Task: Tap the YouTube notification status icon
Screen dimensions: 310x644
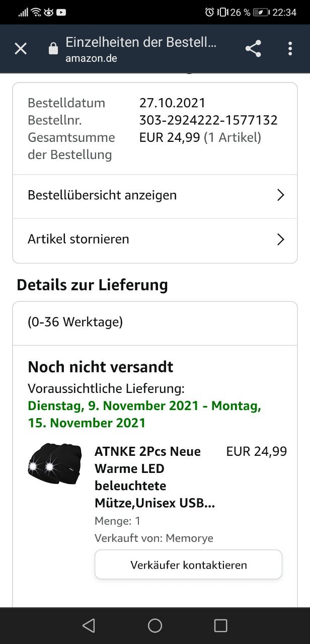Action: (61, 13)
